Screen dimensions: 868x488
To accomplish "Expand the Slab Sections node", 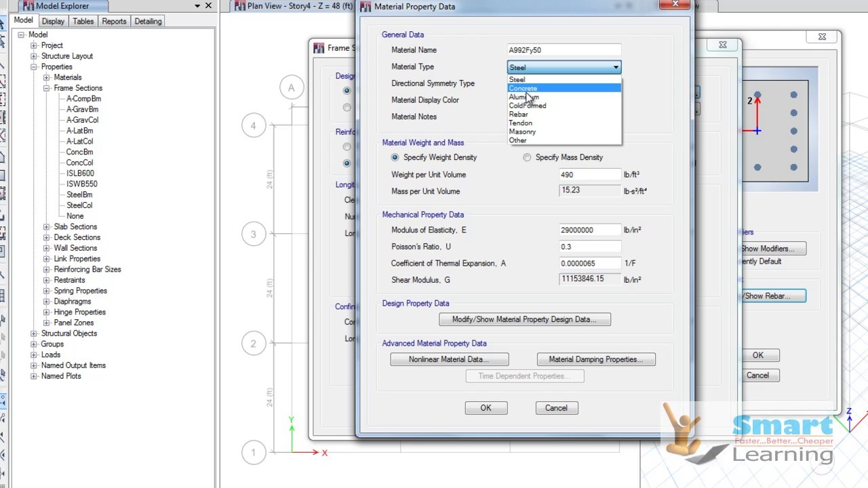I will pos(47,227).
